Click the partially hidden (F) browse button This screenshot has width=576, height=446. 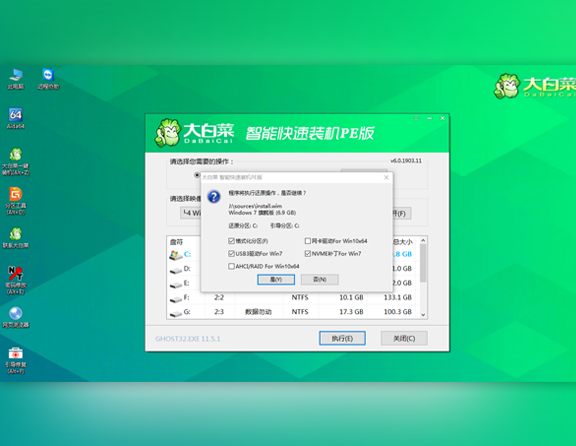[402, 213]
